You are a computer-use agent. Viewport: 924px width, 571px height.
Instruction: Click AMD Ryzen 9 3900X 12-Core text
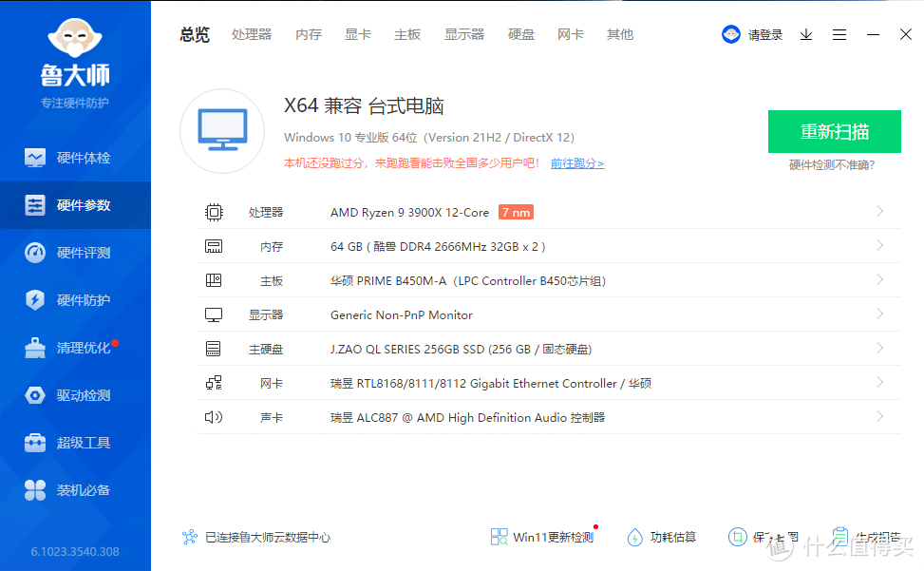(409, 212)
